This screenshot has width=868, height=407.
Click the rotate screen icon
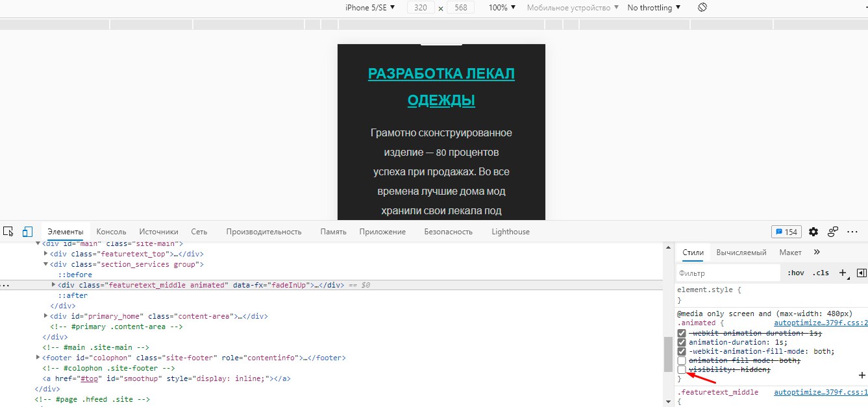click(x=702, y=8)
